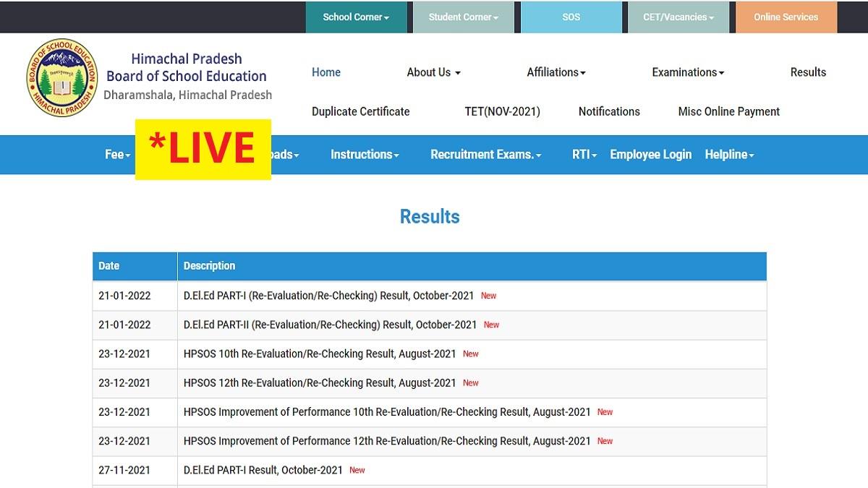This screenshot has height=488, width=868.
Task: Open the Online Services page
Action: coord(786,17)
